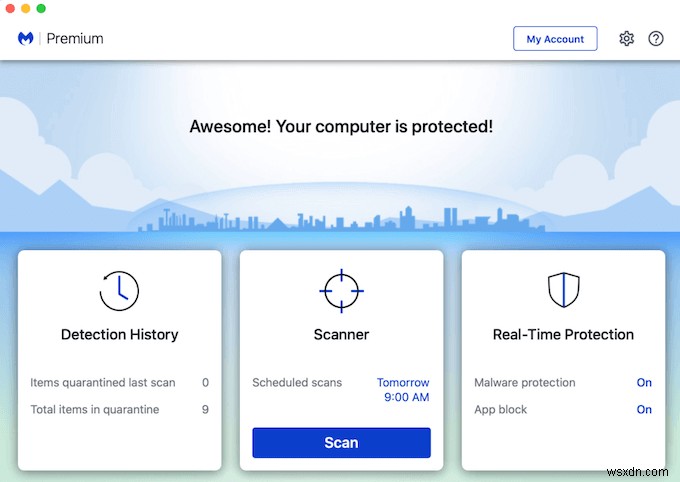
Task: Click the Detection History clock icon
Action: click(x=119, y=290)
